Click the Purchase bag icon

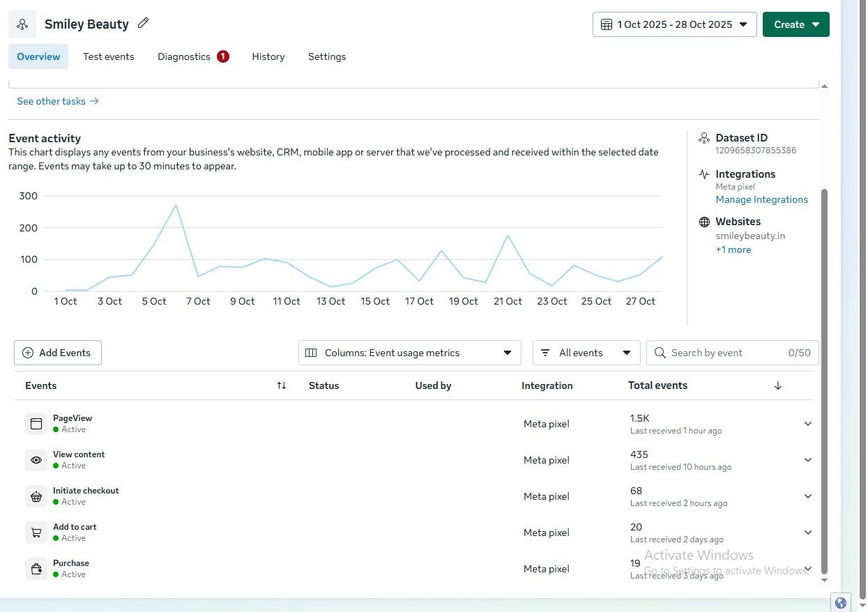pyautogui.click(x=36, y=569)
